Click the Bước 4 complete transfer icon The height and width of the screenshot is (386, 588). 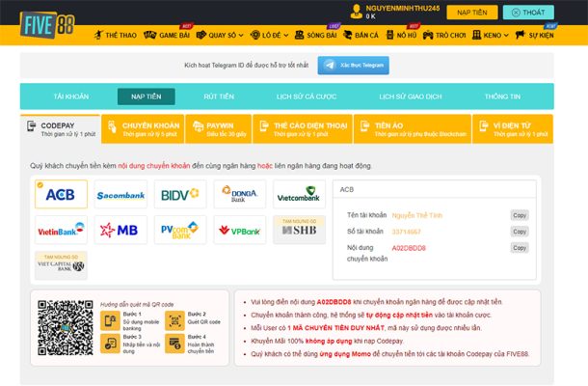tap(174, 344)
